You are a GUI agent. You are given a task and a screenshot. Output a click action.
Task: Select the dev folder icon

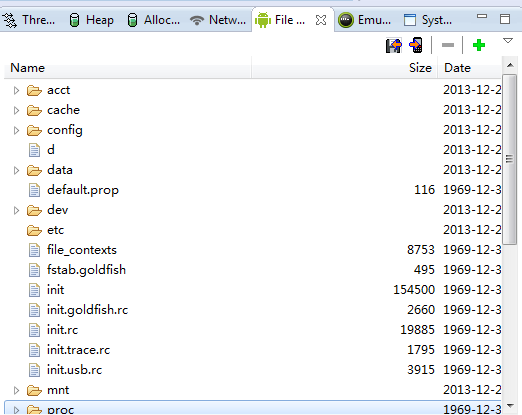(x=34, y=210)
